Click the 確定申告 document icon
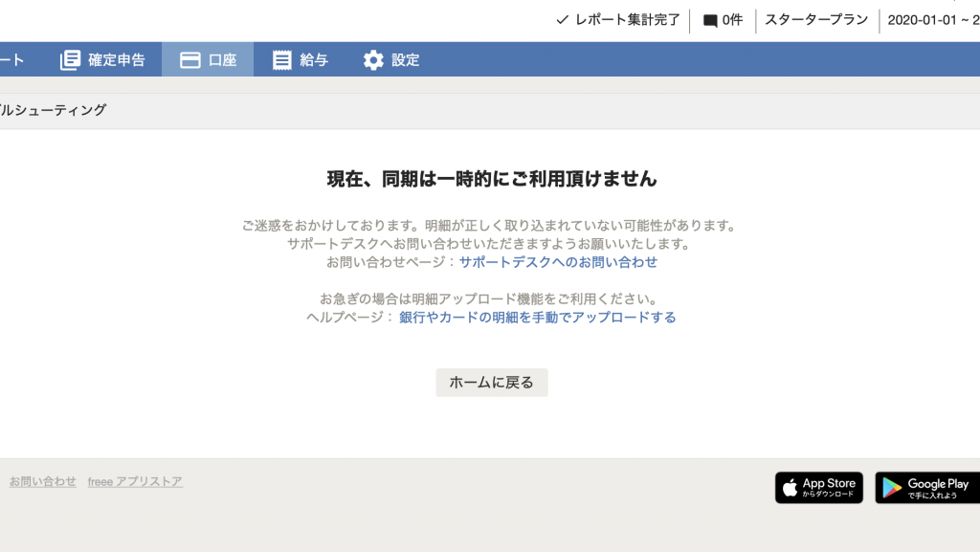The image size is (980, 552). [70, 60]
